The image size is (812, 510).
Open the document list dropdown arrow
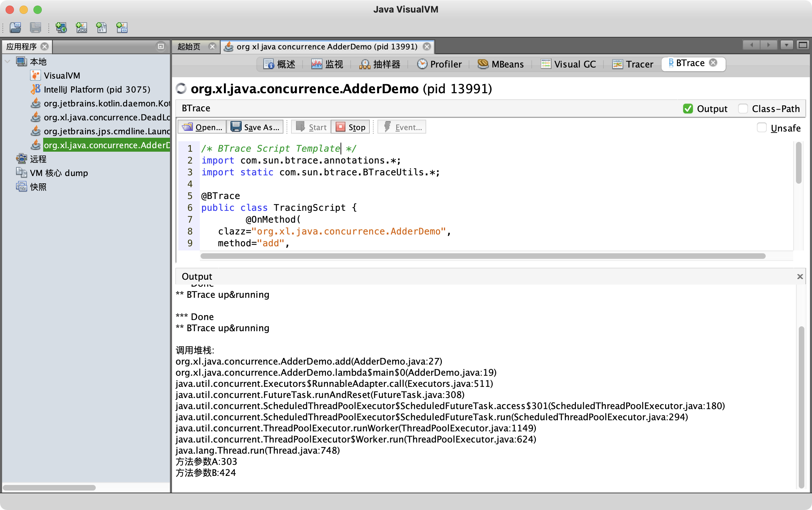pyautogui.click(x=787, y=45)
